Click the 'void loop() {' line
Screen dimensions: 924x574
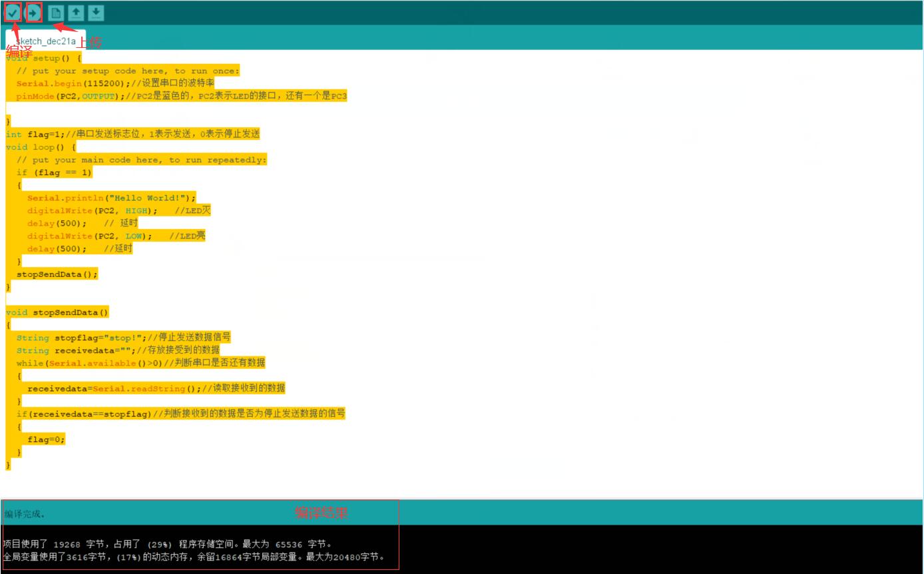41,147
